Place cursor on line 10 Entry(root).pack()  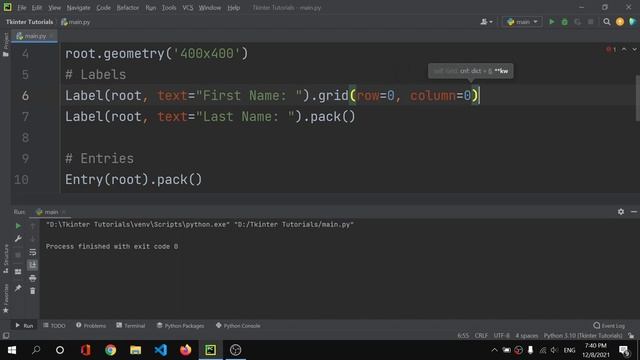133,180
